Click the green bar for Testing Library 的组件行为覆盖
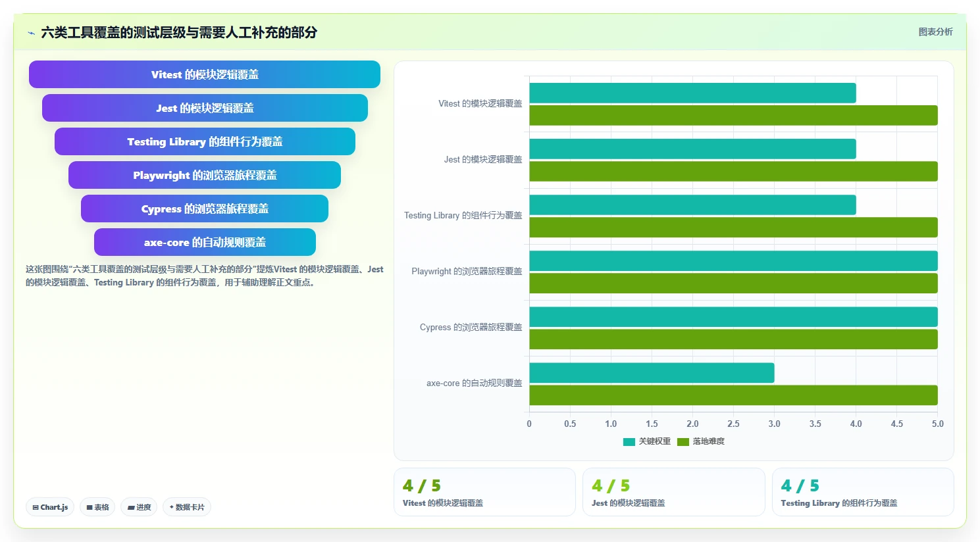Image resolution: width=980 pixels, height=542 pixels. coord(733,227)
